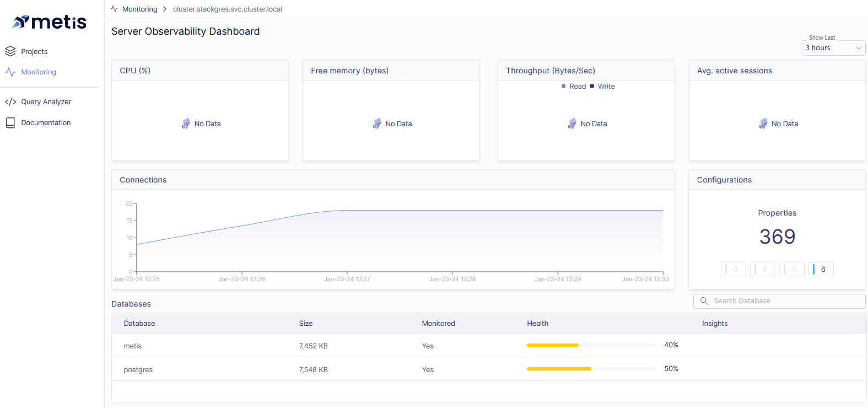Select the configuration badge showing 6
Viewport: 868px width, 408px height.
click(821, 270)
